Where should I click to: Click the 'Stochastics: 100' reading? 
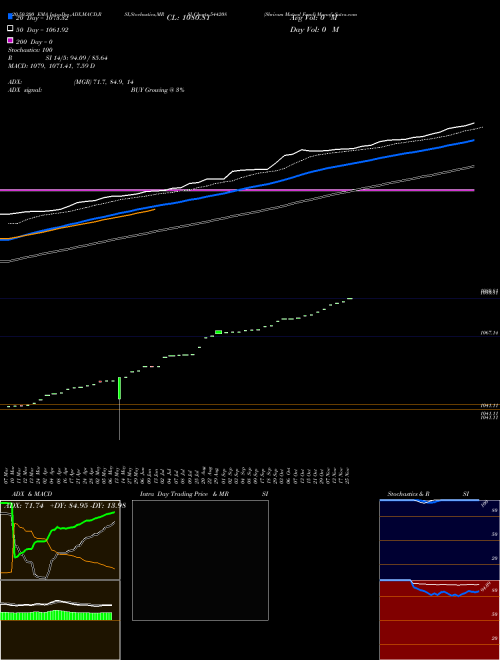[30, 50]
